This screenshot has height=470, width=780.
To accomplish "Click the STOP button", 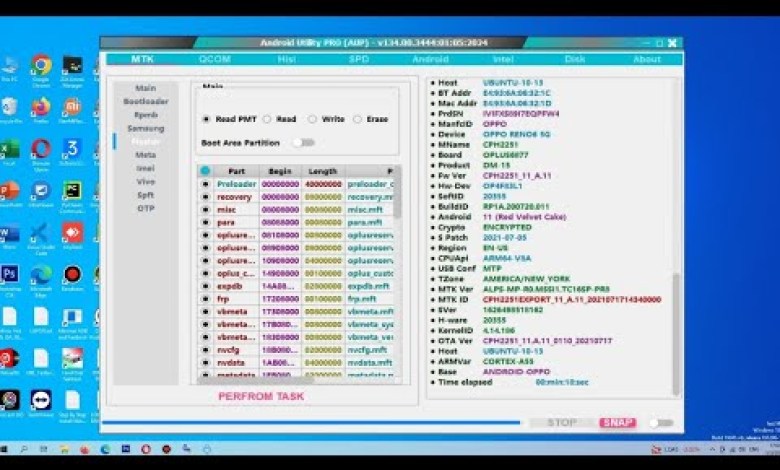I will 561,423.
